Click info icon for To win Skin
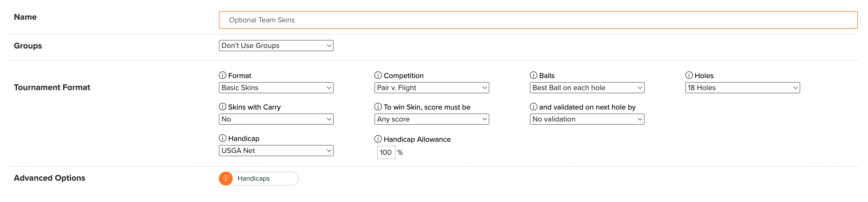This screenshot has width=868, height=202. 378,107
